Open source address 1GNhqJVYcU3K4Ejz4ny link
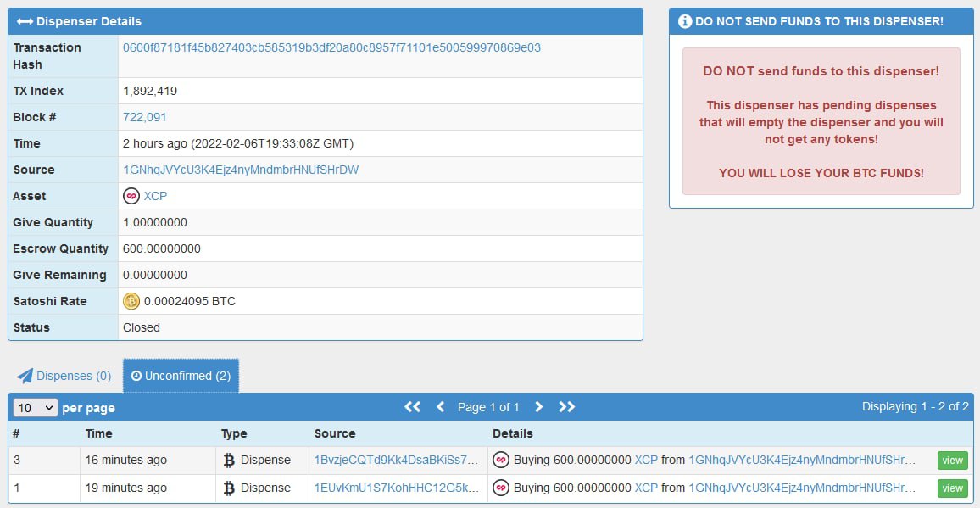This screenshot has height=508, width=980. (241, 170)
